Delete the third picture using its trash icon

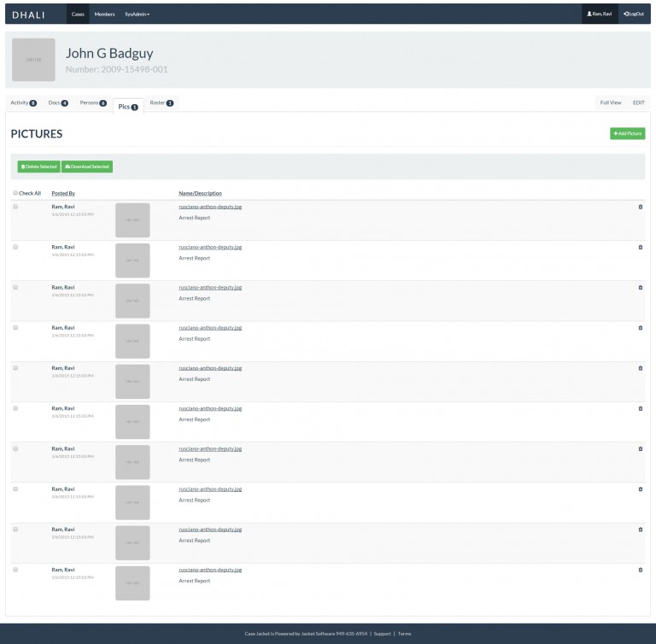click(x=641, y=287)
